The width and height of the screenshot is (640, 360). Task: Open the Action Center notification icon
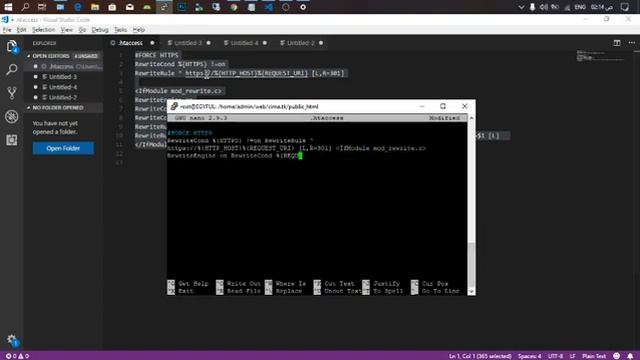pos(624,7)
